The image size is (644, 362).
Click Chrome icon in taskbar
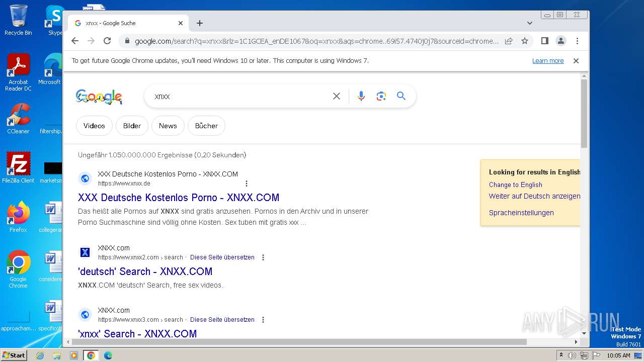pyautogui.click(x=91, y=355)
